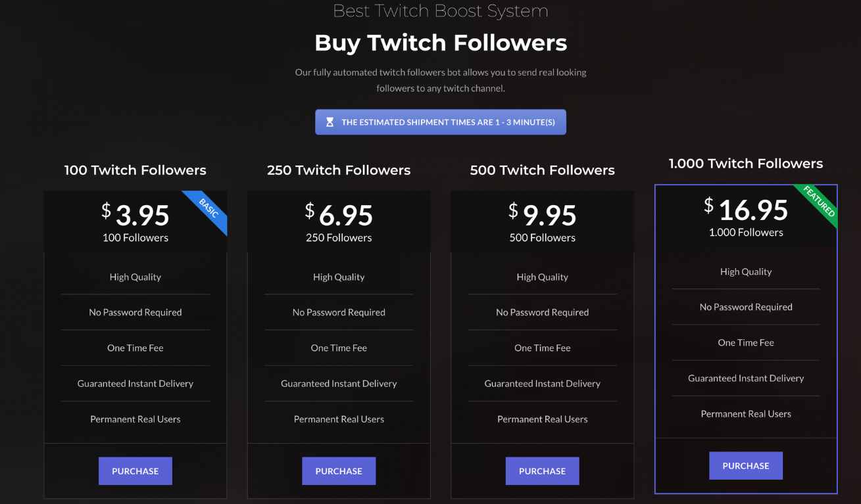
Task: Click the green FEATURED corner ribbon
Action: (x=820, y=202)
